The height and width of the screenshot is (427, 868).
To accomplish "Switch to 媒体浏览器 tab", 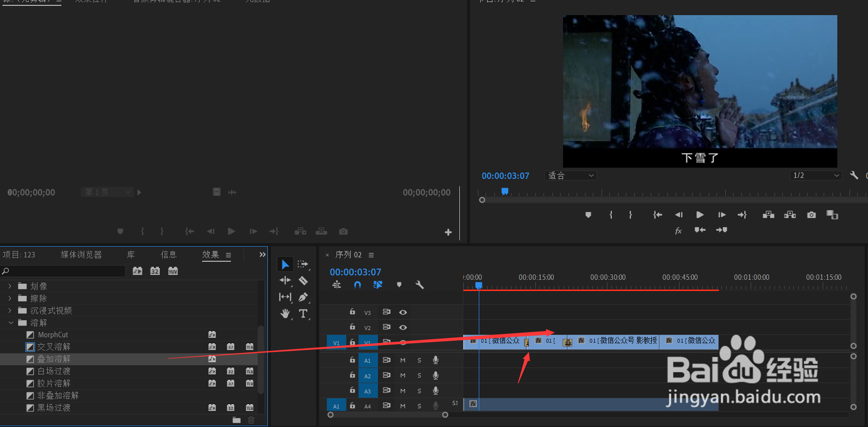I will (x=81, y=254).
